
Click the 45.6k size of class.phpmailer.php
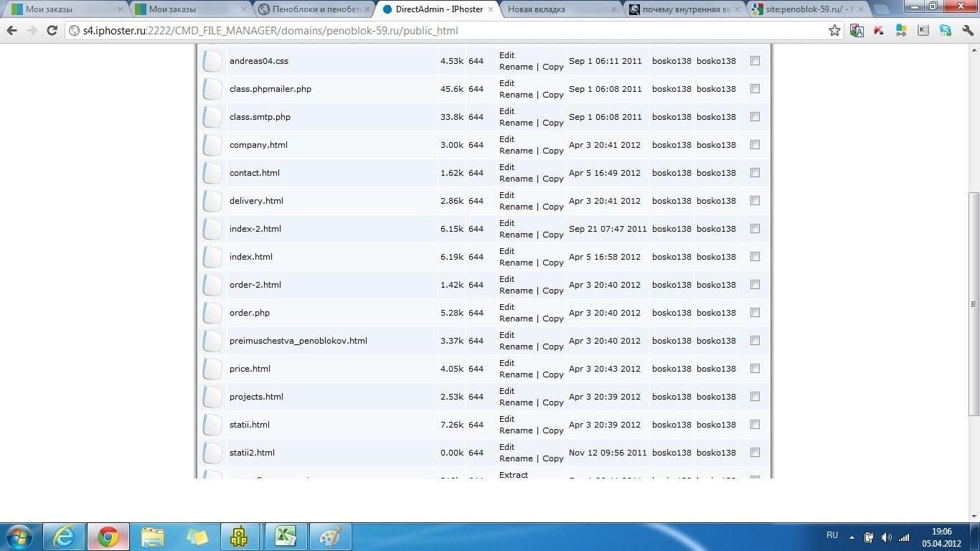[x=452, y=89]
